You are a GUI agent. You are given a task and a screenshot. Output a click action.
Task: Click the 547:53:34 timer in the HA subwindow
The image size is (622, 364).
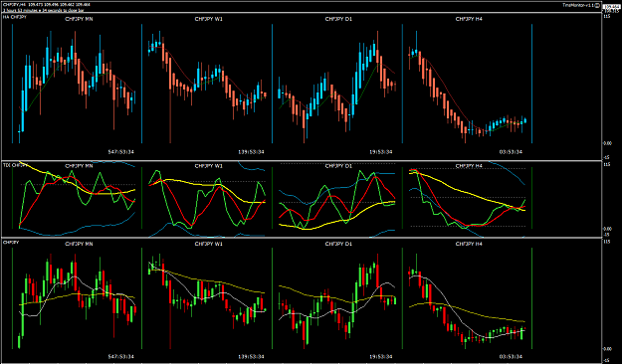click(x=121, y=152)
